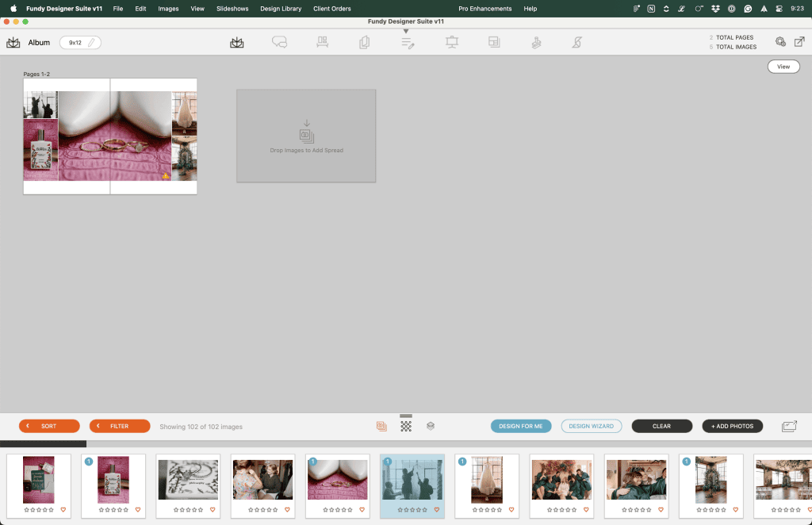Open Control Center in menu bar
The image size is (812, 525).
[x=779, y=8]
